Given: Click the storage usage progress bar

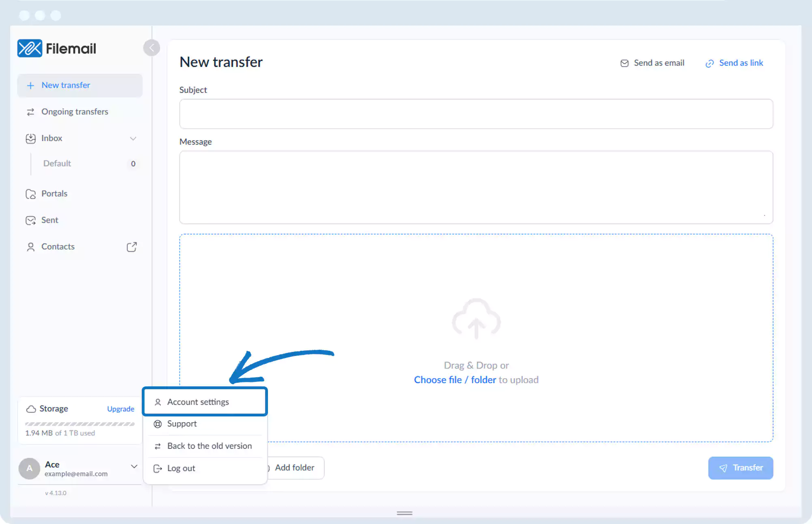Looking at the screenshot, I should click(80, 424).
